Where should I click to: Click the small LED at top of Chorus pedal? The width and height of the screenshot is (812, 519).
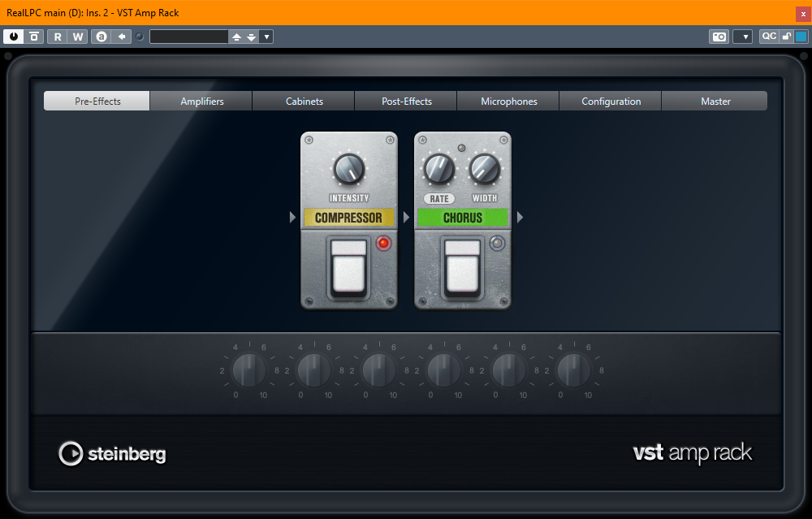462,148
